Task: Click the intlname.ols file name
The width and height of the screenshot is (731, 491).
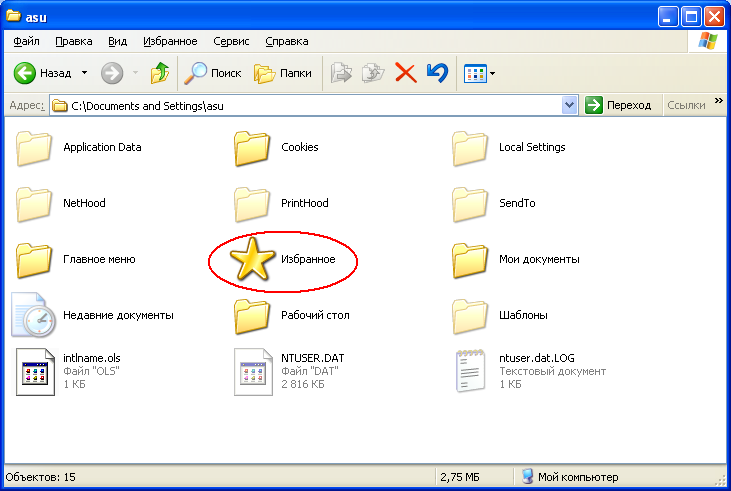Action: click(x=92, y=358)
